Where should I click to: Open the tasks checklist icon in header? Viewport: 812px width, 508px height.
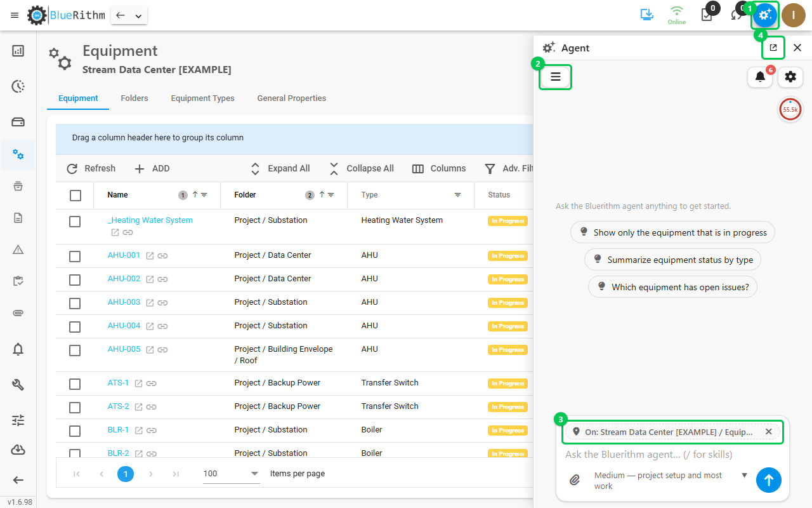point(707,15)
